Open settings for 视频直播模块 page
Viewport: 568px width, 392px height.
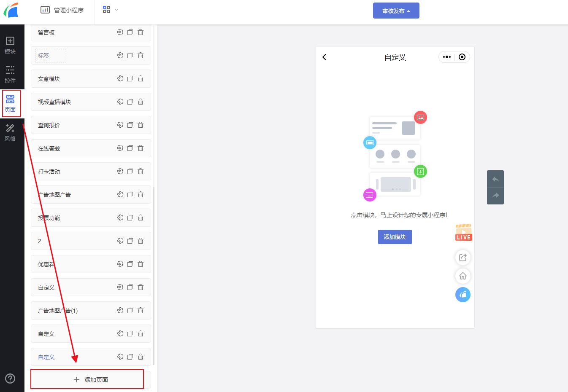click(x=120, y=102)
